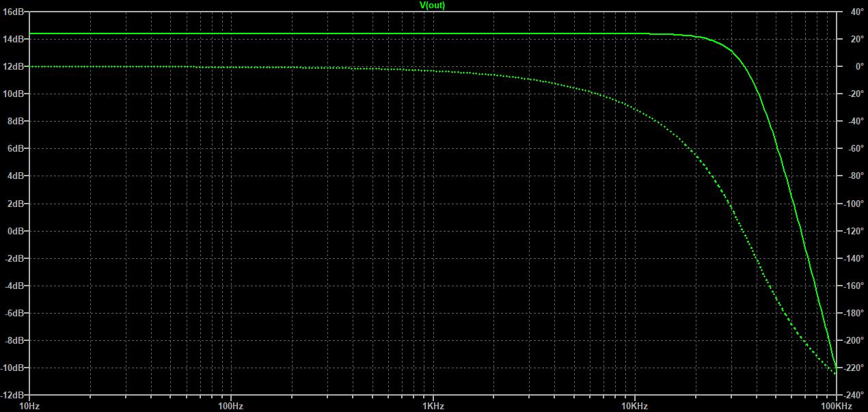
Task: Click the -4dB magnitude axis label
Action: click(x=15, y=286)
